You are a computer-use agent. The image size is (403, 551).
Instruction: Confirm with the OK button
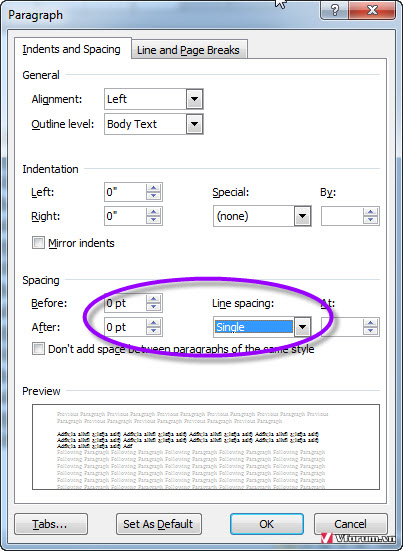[266, 524]
